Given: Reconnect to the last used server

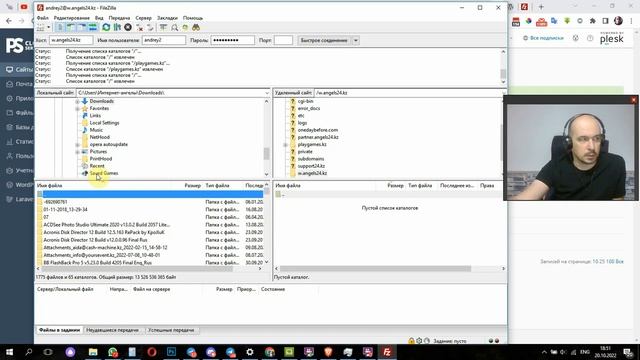Looking at the screenshot, I should tap(150, 27).
